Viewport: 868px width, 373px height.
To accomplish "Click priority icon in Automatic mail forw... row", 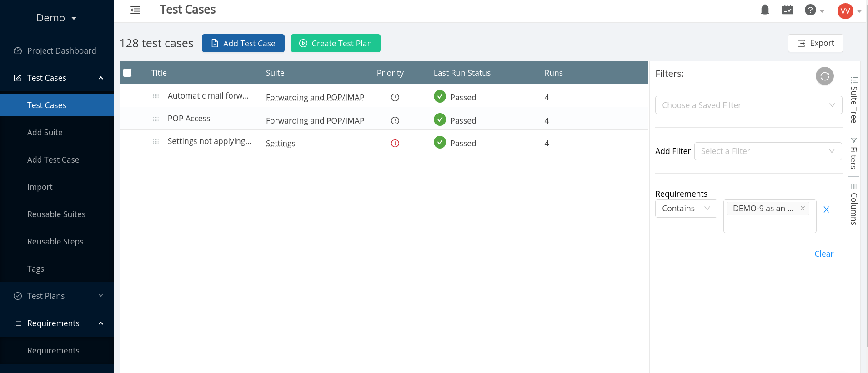I will coord(395,97).
